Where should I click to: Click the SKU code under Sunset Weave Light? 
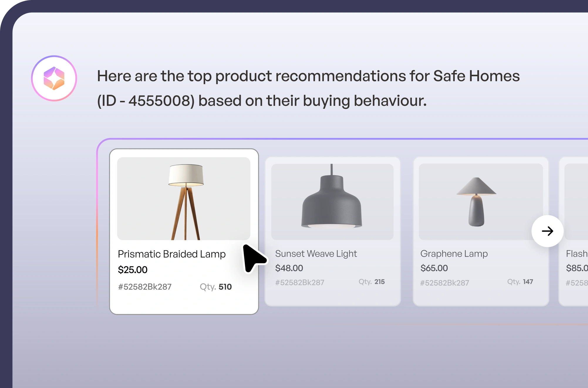point(300,282)
